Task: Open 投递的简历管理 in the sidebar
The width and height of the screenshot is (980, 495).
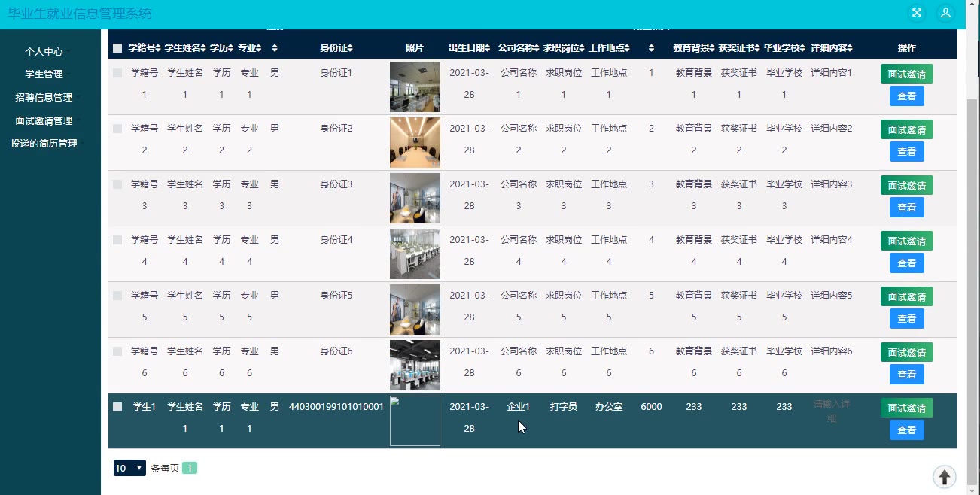Action: [x=44, y=144]
